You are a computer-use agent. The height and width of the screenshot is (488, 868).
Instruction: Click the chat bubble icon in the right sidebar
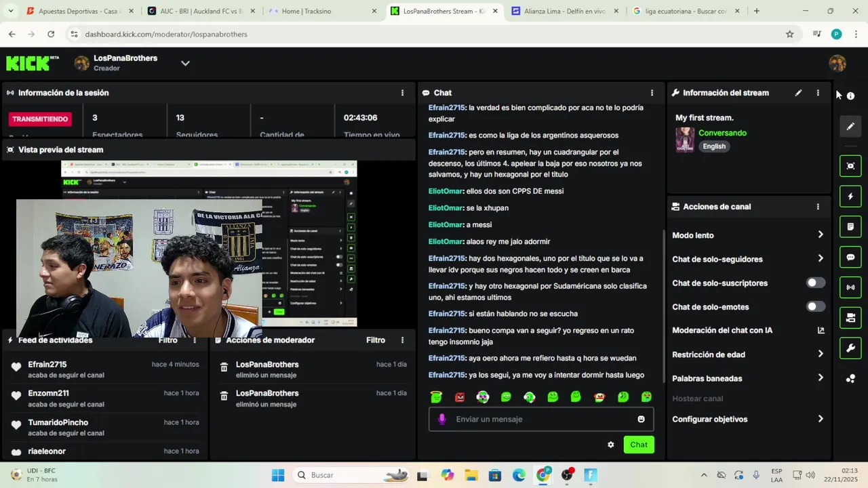point(850,257)
